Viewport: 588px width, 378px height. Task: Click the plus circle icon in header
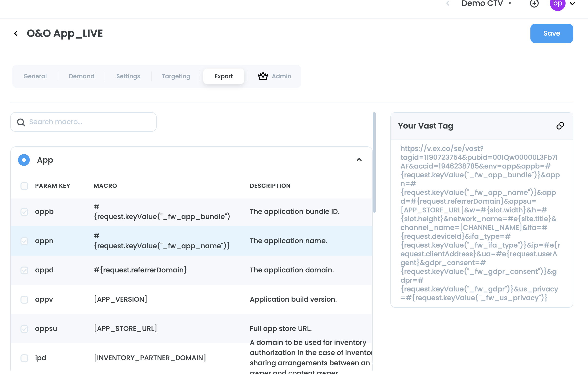tap(534, 3)
